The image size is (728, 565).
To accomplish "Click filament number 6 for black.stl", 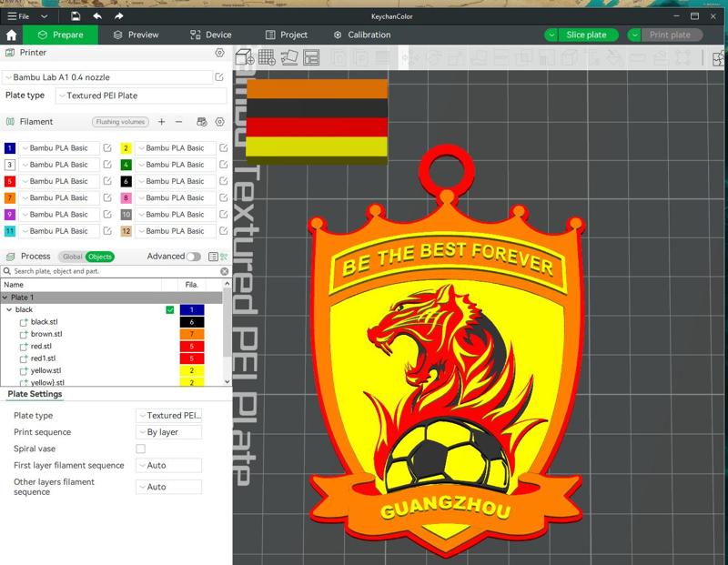I will [192, 322].
